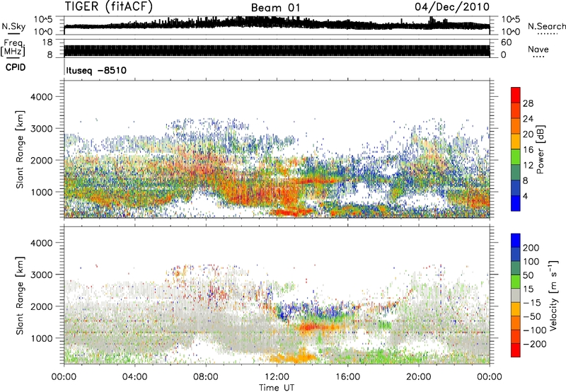Viewport: 566px width, 392px height.
Task: Click the '20:00' time axis tick label
Action: [419, 376]
